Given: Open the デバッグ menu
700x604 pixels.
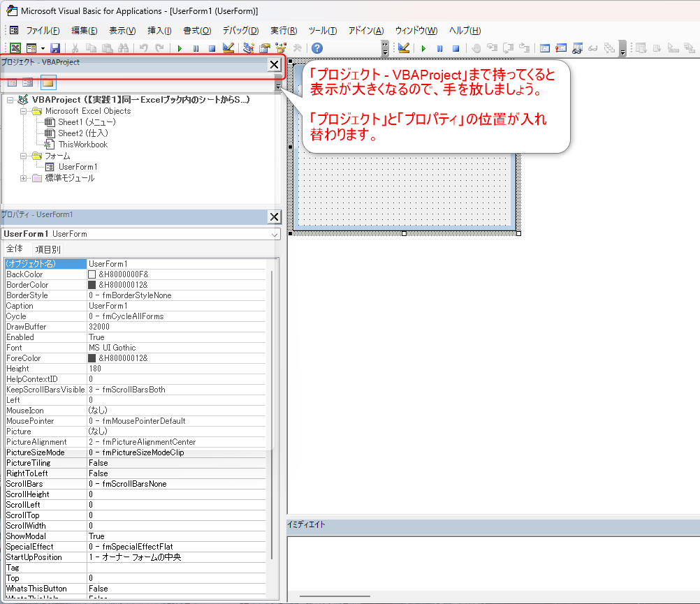Looking at the screenshot, I should click(x=240, y=30).
